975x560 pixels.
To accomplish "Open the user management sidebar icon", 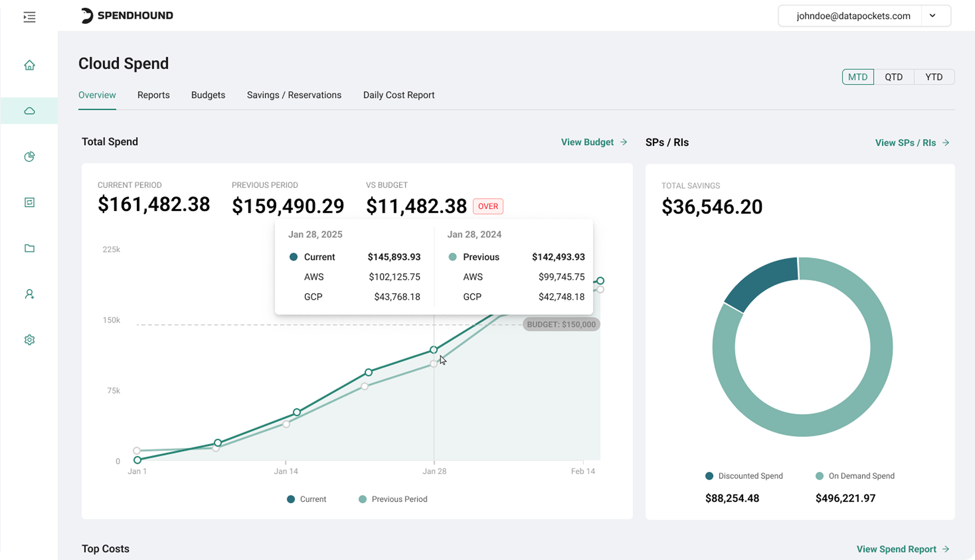I will (29, 294).
